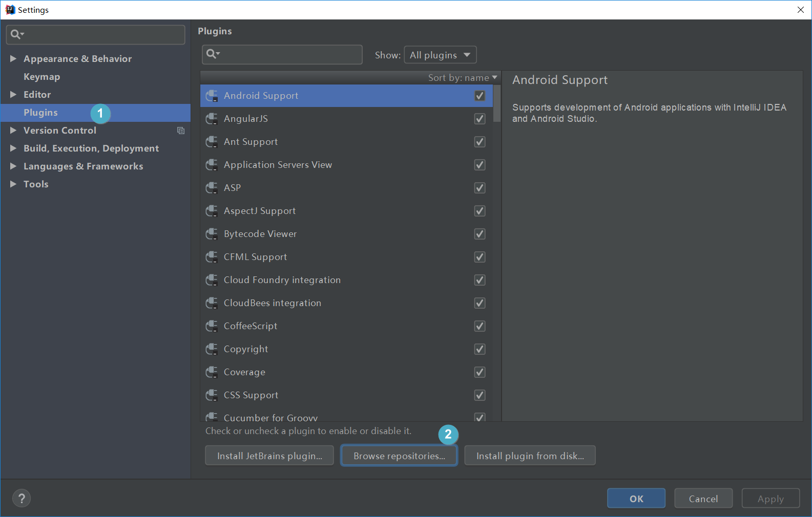Disable the Coverage plugin checkbox
The image size is (812, 517).
(x=480, y=372)
